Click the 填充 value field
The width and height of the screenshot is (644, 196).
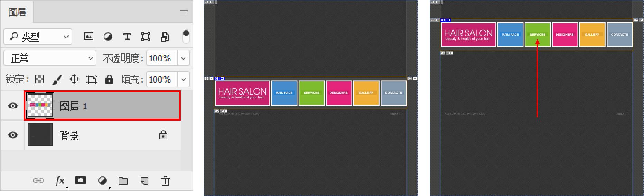click(x=161, y=80)
